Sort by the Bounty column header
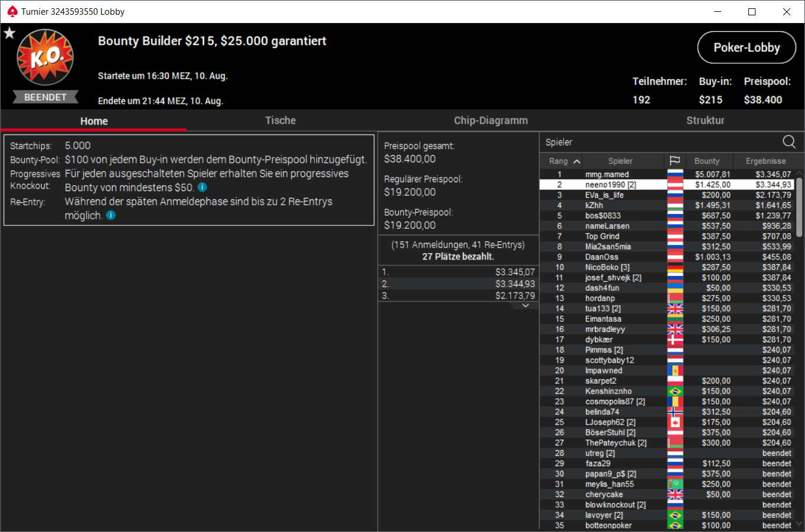805x532 pixels. [707, 161]
